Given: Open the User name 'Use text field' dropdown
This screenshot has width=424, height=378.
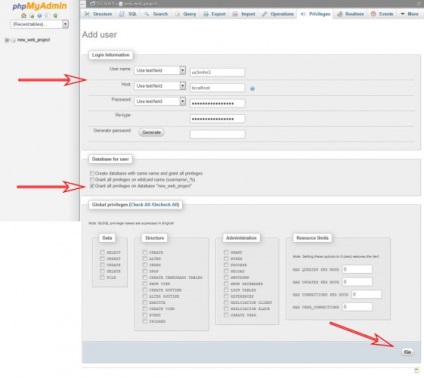Looking at the screenshot, I should [160, 70].
